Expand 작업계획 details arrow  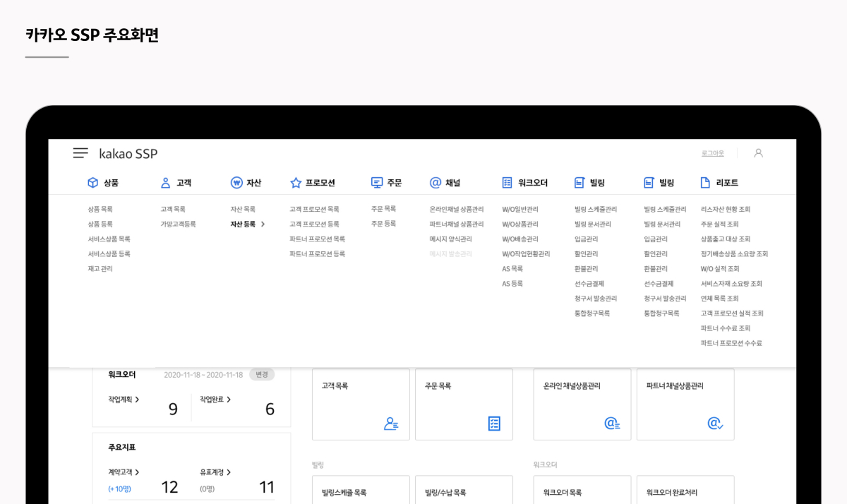click(137, 400)
